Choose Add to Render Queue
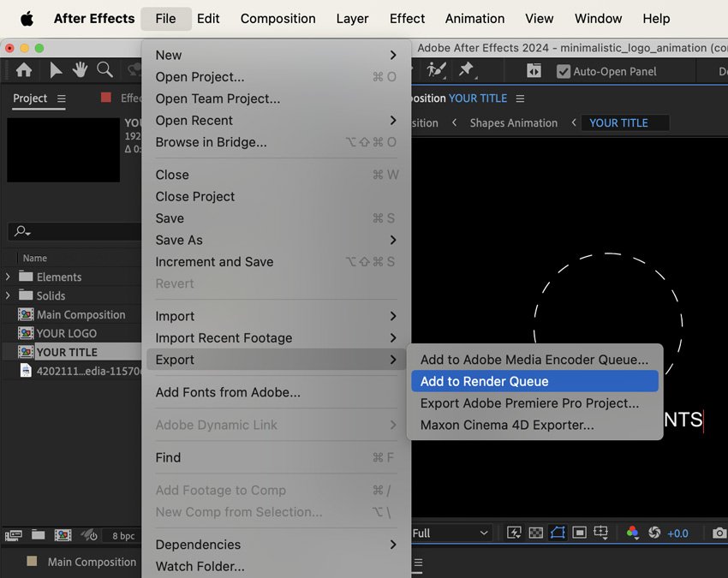Screen dimensions: 728x578 [534, 381]
